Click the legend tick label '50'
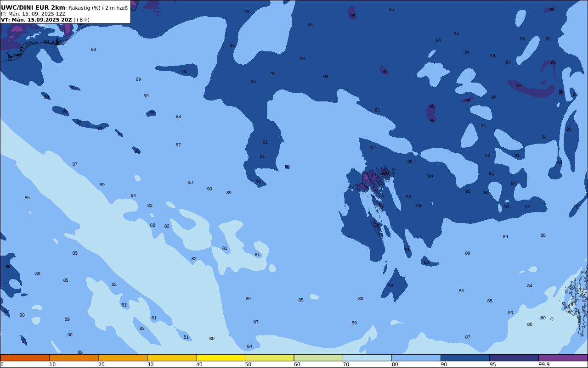The height and width of the screenshot is (368, 588). pos(248,364)
